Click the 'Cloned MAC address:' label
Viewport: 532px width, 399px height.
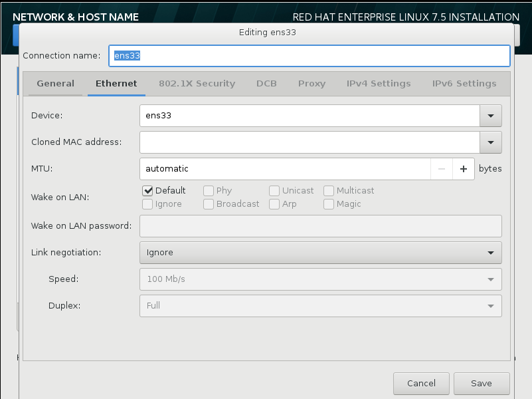coord(76,142)
